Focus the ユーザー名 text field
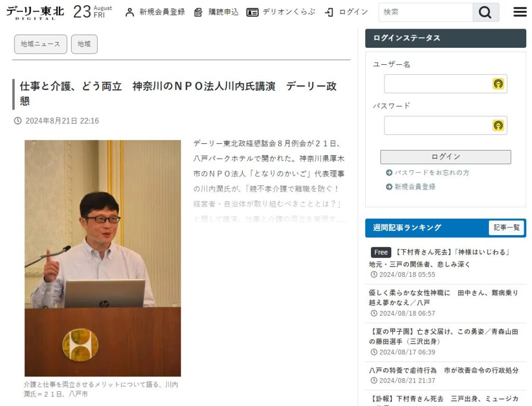This screenshot has width=532, height=406. [445, 84]
